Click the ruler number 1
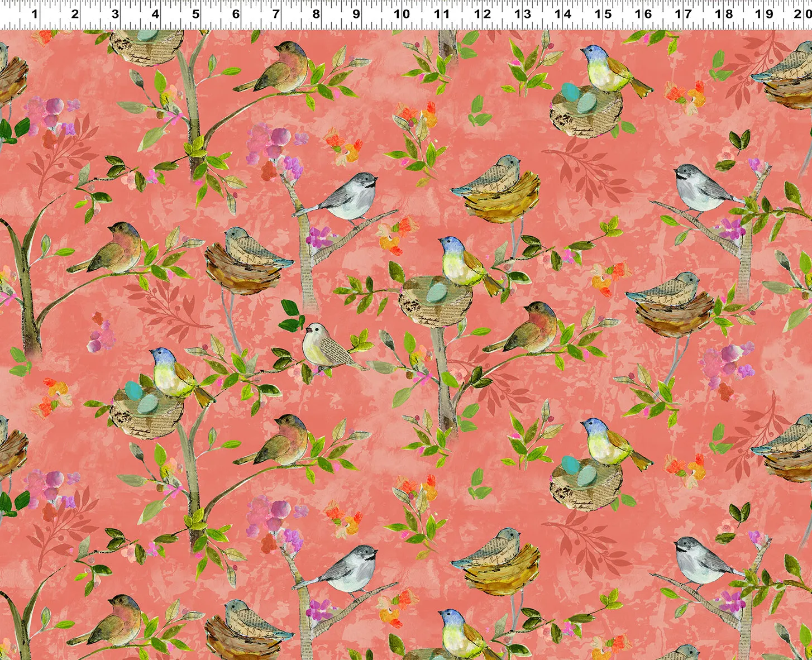Viewport: 812px width, 660px height. pos(35,14)
